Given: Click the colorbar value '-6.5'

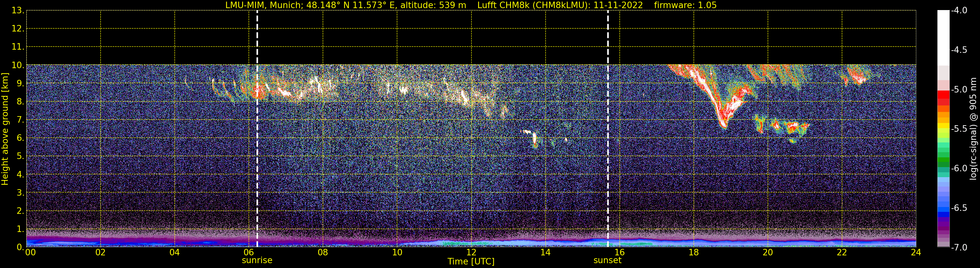Looking at the screenshot, I should point(959,208).
